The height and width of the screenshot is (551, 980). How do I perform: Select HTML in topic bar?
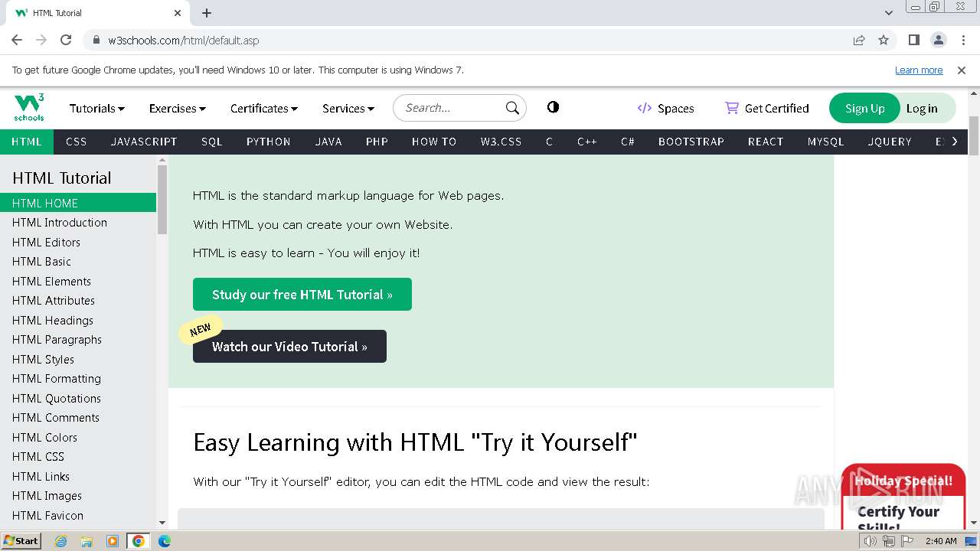pos(27,142)
